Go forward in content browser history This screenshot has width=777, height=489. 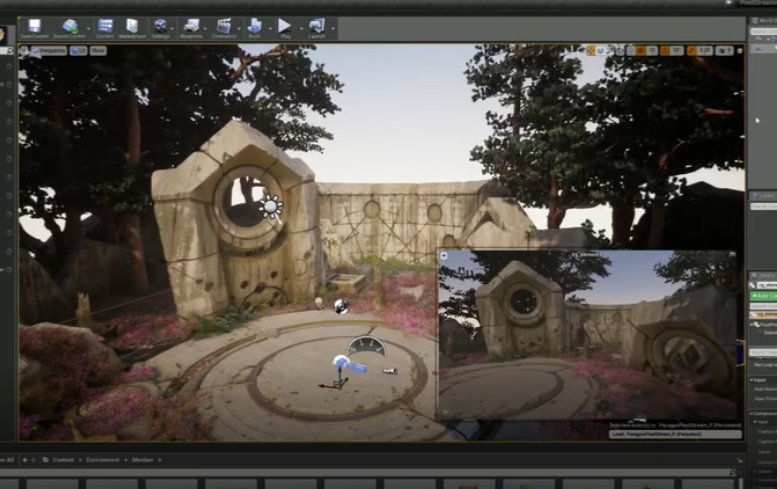point(33,460)
